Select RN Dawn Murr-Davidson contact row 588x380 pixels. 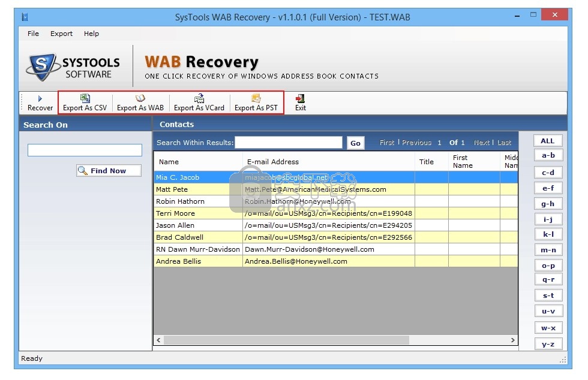point(335,249)
